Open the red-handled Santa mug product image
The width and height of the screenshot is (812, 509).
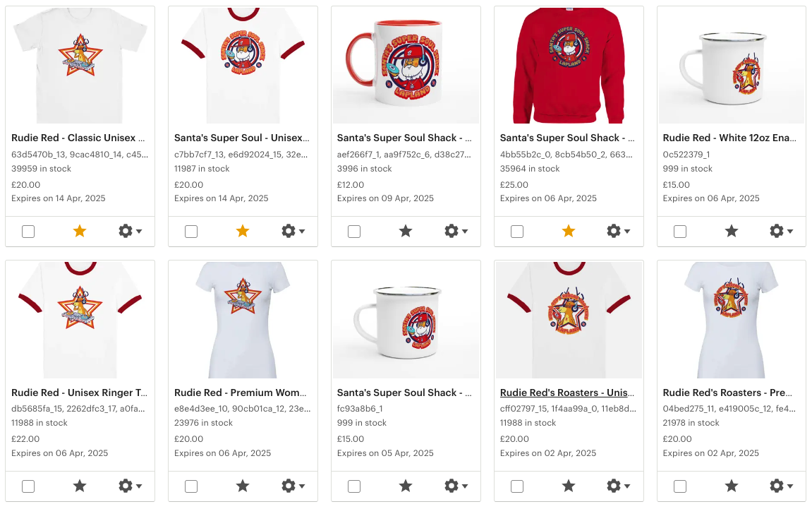(406, 66)
